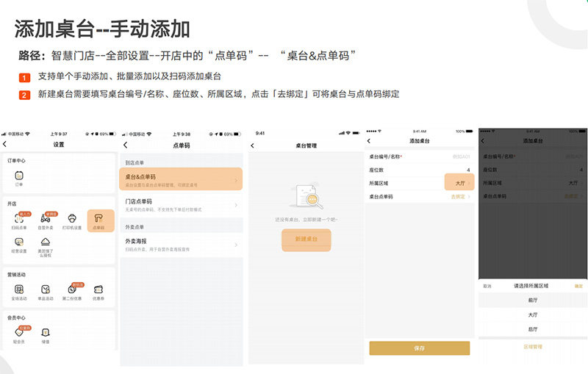588x374 pixels.
Task: Go back from the 设置 screen
Action: [x=5, y=144]
